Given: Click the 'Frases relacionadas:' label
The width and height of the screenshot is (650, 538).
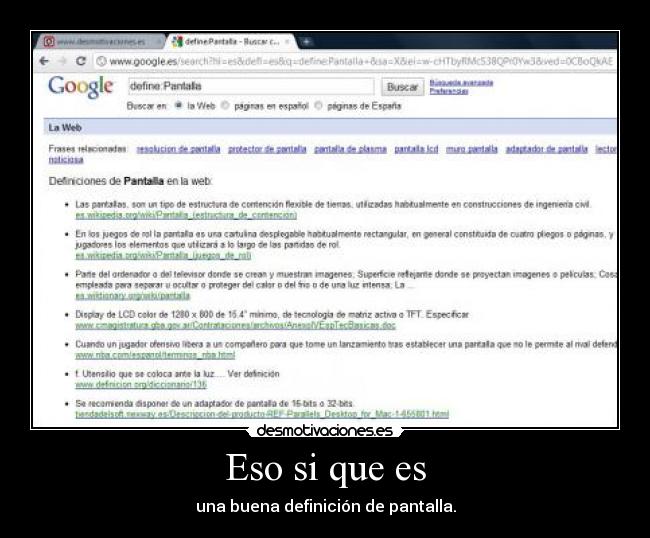Looking at the screenshot, I should [x=88, y=149].
